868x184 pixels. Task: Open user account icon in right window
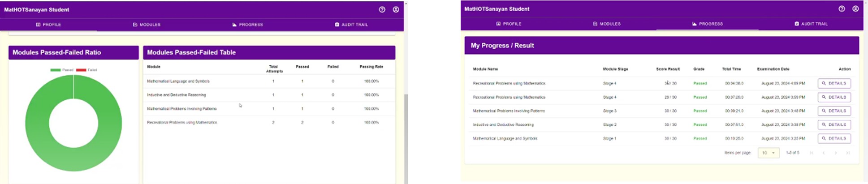(855, 9)
